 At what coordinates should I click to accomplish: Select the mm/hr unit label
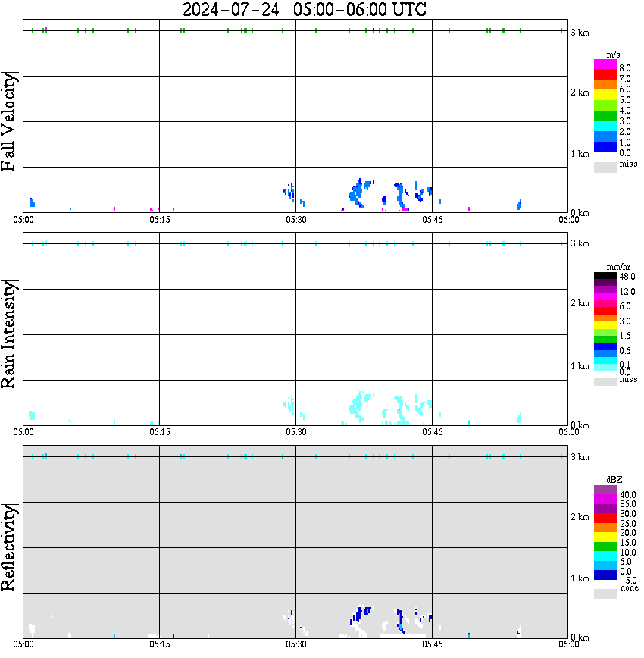(x=618, y=268)
